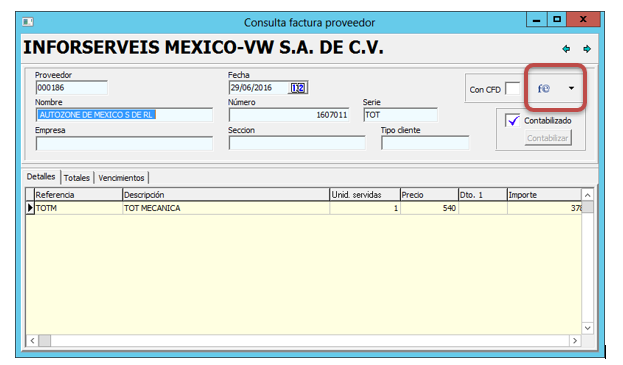Select the TOTM reference cell
The image size is (623, 365).
pyautogui.click(x=78, y=208)
